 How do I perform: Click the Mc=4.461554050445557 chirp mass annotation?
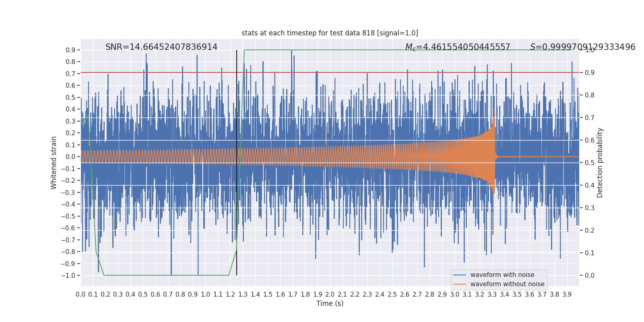coord(458,47)
